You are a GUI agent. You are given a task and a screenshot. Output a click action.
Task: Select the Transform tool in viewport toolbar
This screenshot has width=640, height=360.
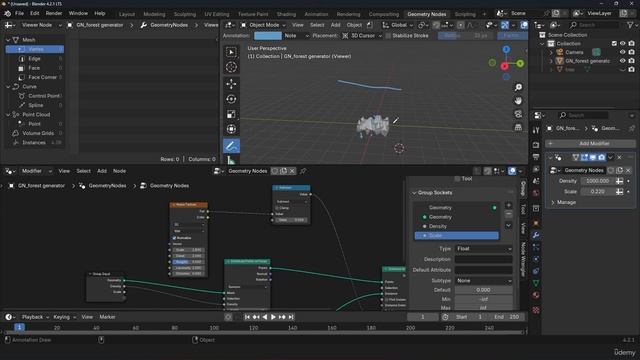(231, 129)
